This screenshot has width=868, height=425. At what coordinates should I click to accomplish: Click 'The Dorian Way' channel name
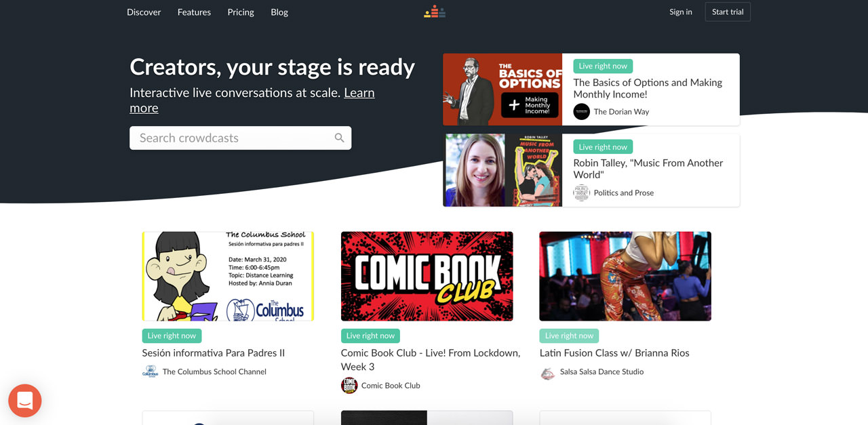(x=621, y=112)
